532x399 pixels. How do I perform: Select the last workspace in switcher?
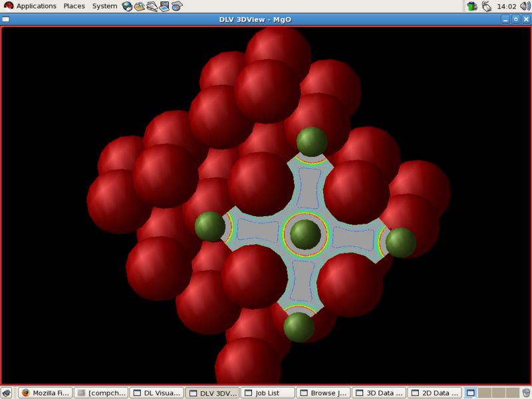pyautogui.click(x=512, y=393)
